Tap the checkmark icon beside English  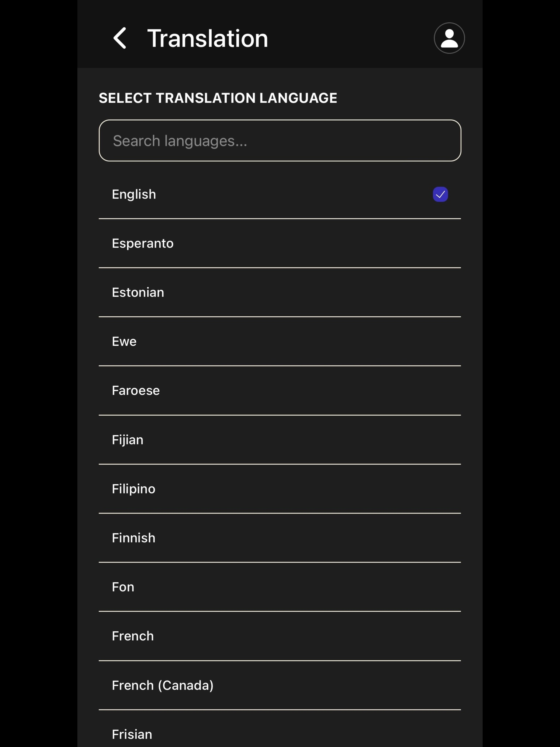coord(440,194)
